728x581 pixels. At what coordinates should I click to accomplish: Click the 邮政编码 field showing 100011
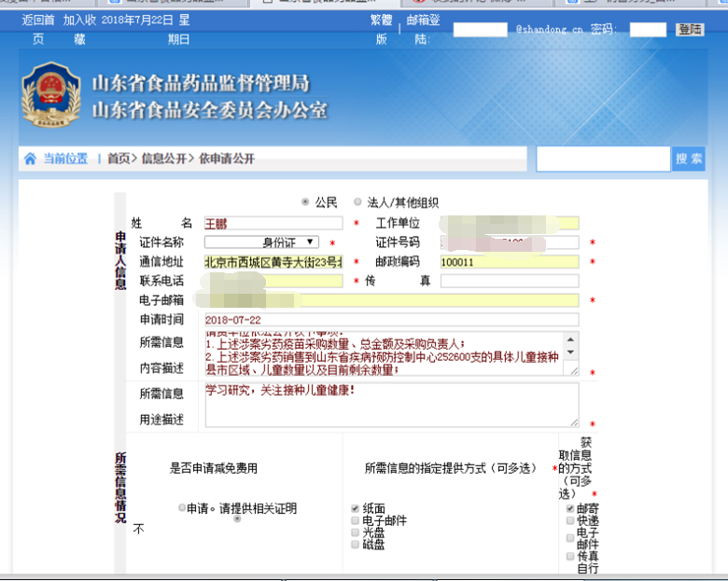click(509, 262)
